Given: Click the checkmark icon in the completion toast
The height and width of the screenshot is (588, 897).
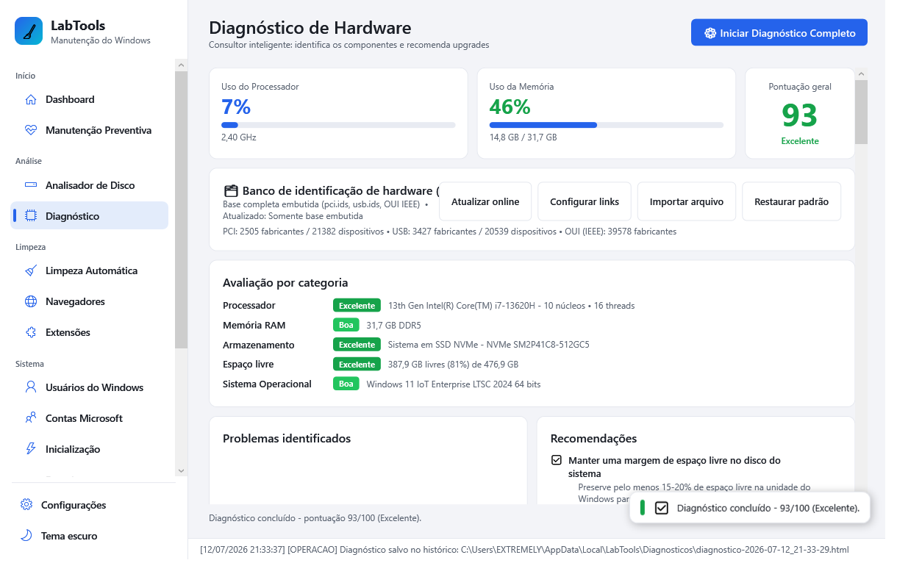Looking at the screenshot, I should [661, 508].
